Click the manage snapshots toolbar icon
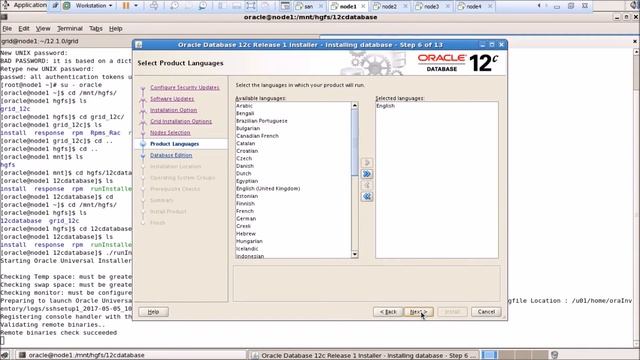 [x=202, y=6]
